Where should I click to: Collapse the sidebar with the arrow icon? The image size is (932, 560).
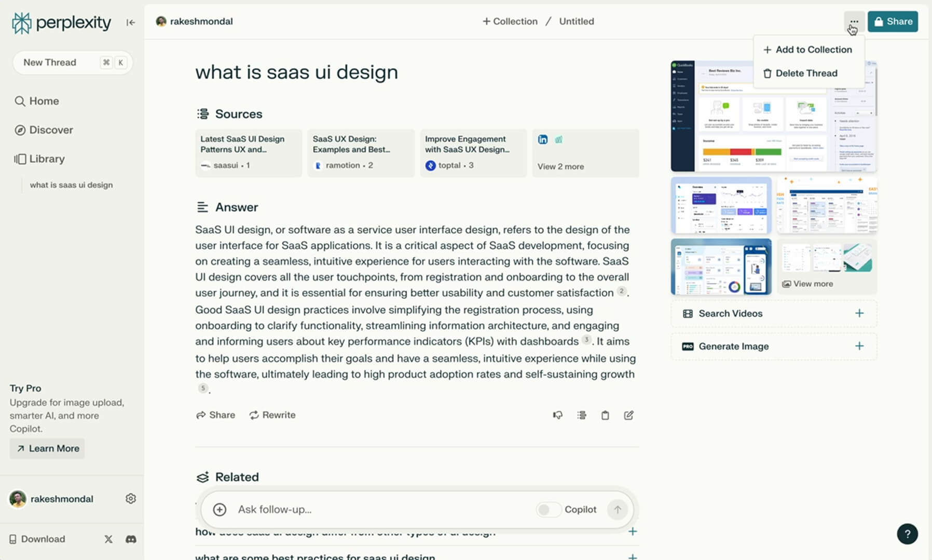tap(130, 22)
